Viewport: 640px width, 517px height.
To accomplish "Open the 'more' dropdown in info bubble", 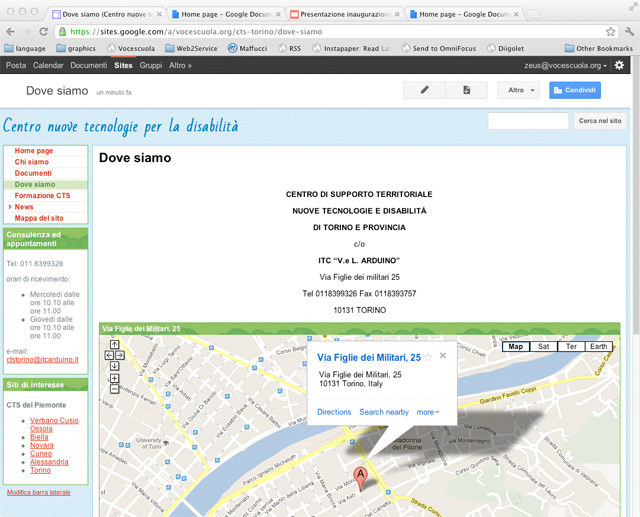I will click(x=428, y=412).
